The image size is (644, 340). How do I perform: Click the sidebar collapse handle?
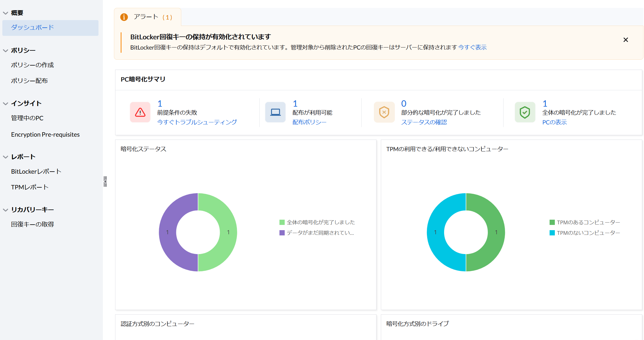[105, 182]
